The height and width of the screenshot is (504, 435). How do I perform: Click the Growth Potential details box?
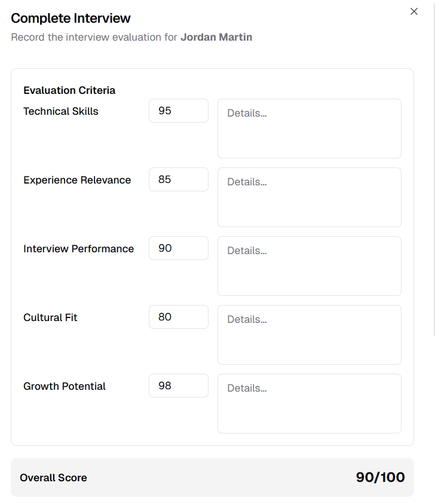point(309,403)
